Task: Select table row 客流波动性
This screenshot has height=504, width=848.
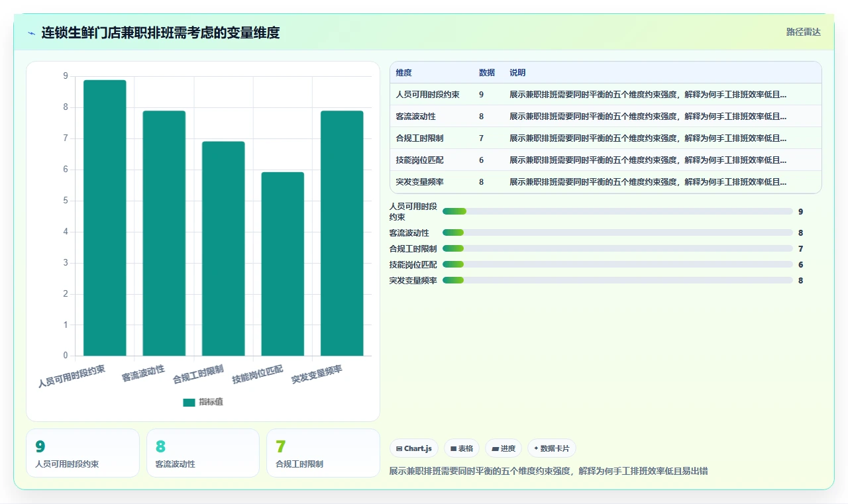Action: tap(606, 117)
